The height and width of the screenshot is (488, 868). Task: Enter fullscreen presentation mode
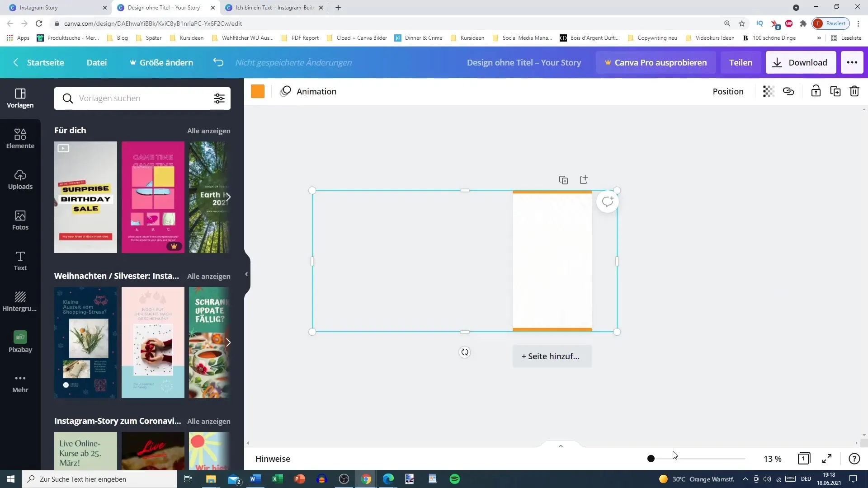tap(827, 459)
